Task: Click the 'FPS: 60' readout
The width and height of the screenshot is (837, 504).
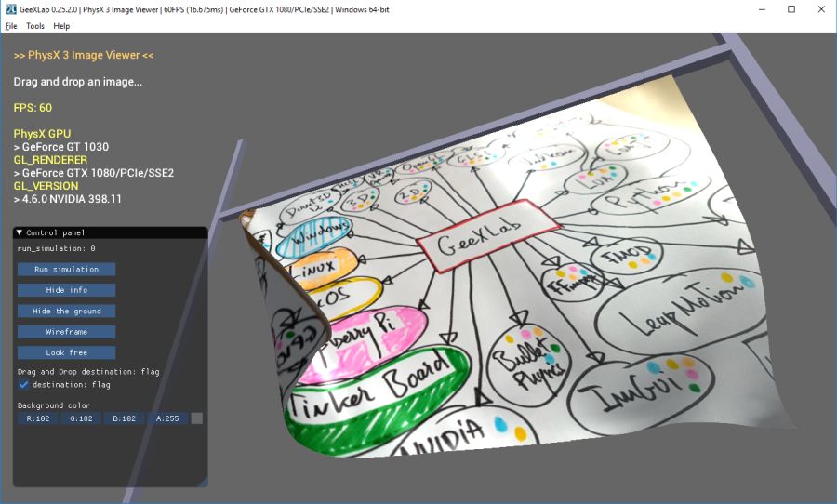Action: click(x=33, y=107)
